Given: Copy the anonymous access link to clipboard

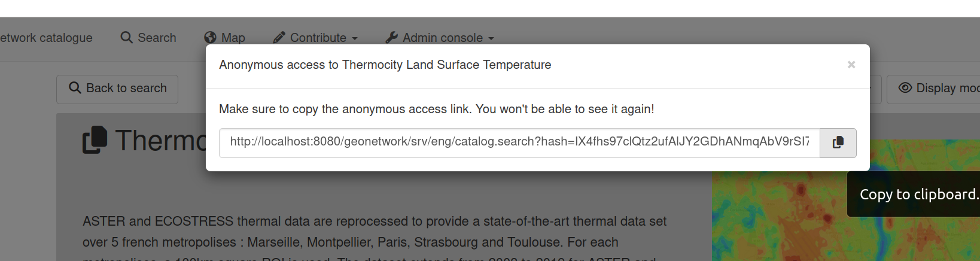Looking at the screenshot, I should coord(838,143).
